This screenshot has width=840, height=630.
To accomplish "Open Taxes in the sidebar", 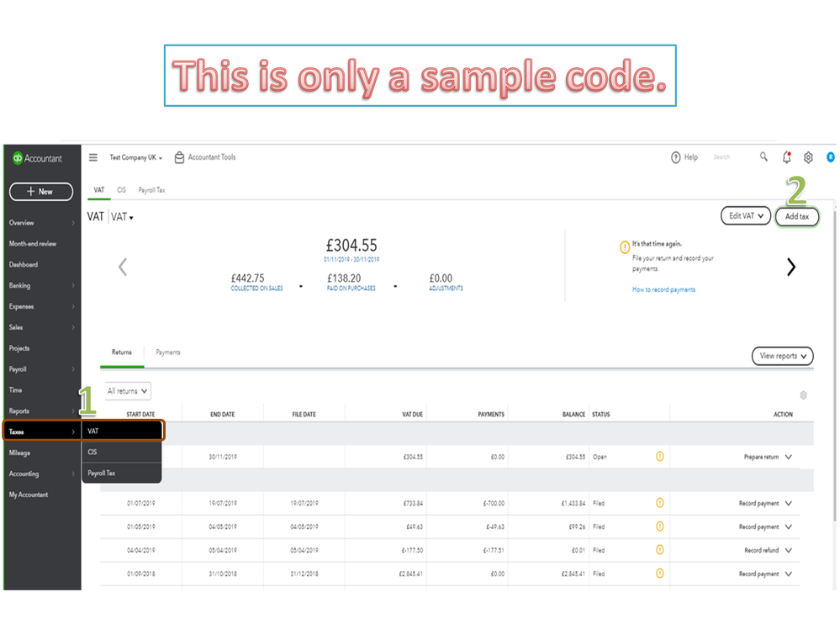I will [42, 431].
